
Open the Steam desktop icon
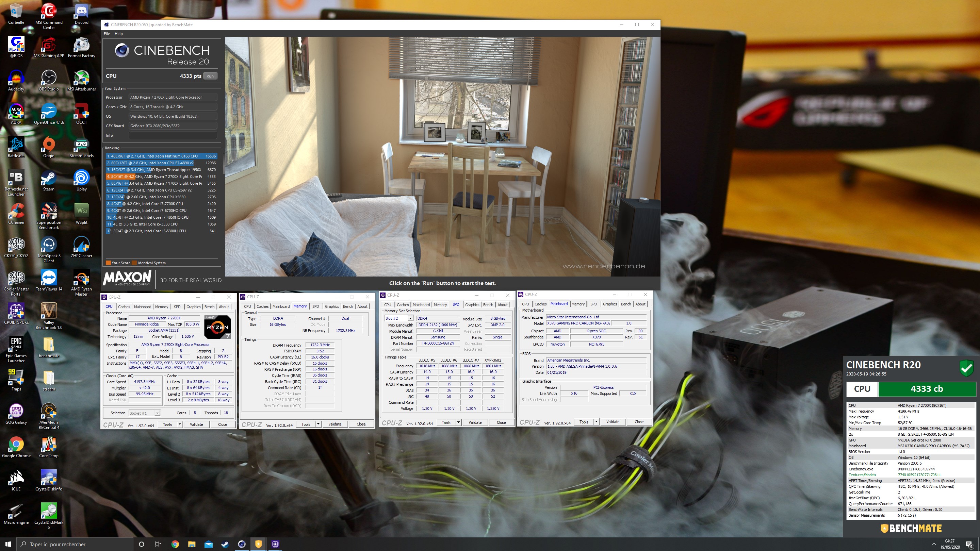49,181
